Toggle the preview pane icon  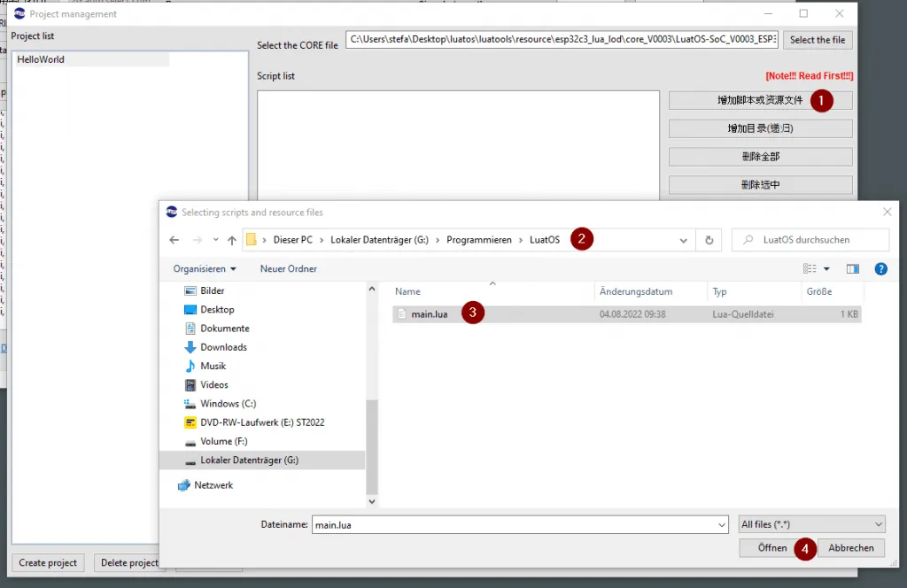pyautogui.click(x=853, y=268)
